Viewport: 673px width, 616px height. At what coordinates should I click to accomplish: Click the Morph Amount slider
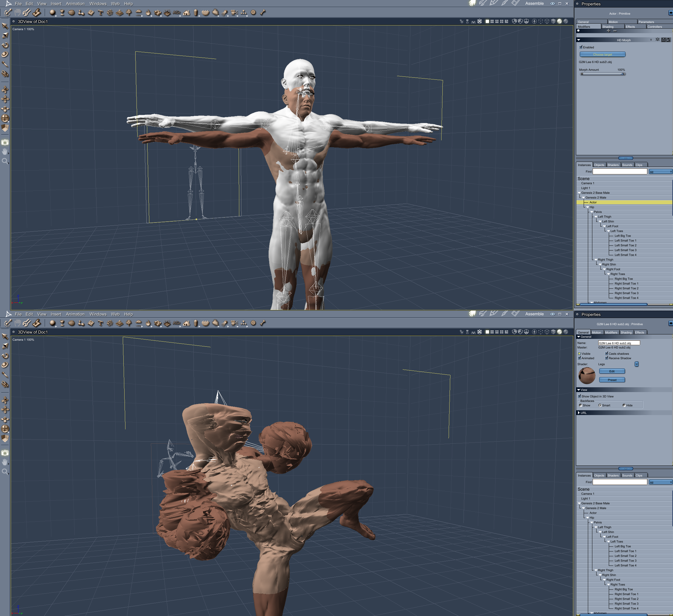coord(602,74)
